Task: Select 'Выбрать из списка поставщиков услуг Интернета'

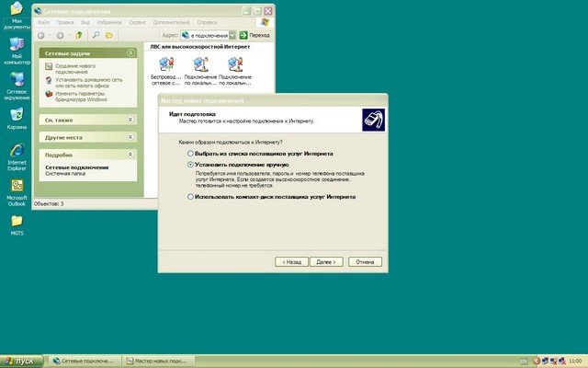Action: coord(191,153)
